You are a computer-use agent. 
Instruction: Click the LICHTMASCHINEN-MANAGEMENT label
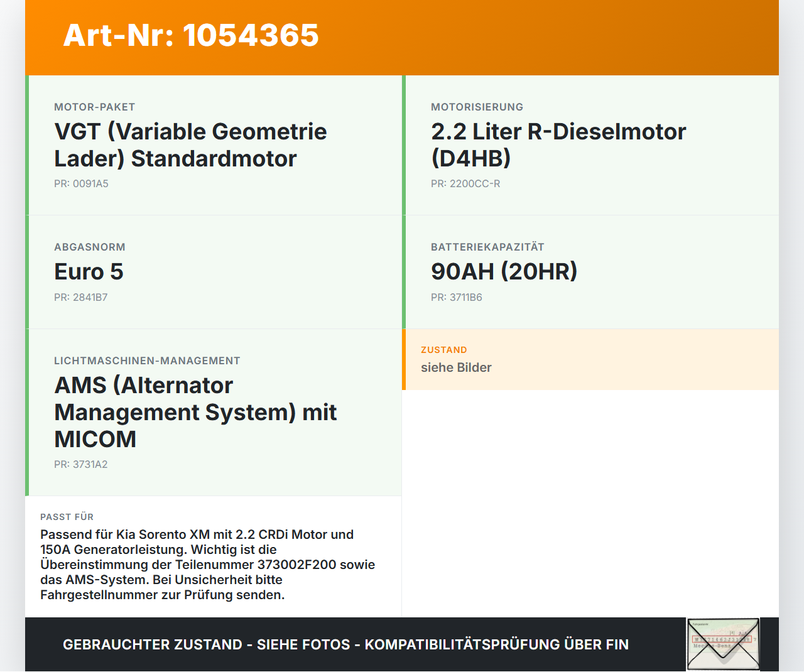[147, 360]
